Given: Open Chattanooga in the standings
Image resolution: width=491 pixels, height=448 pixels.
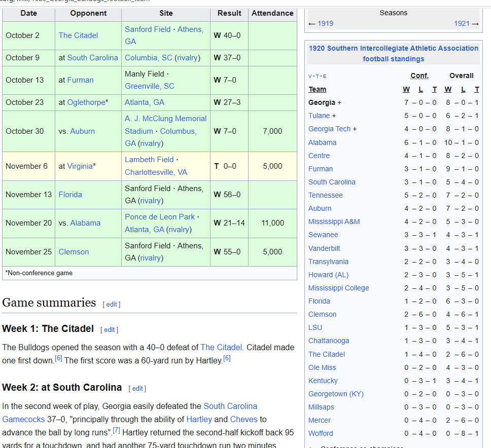Looking at the screenshot, I should pyautogui.click(x=329, y=341).
